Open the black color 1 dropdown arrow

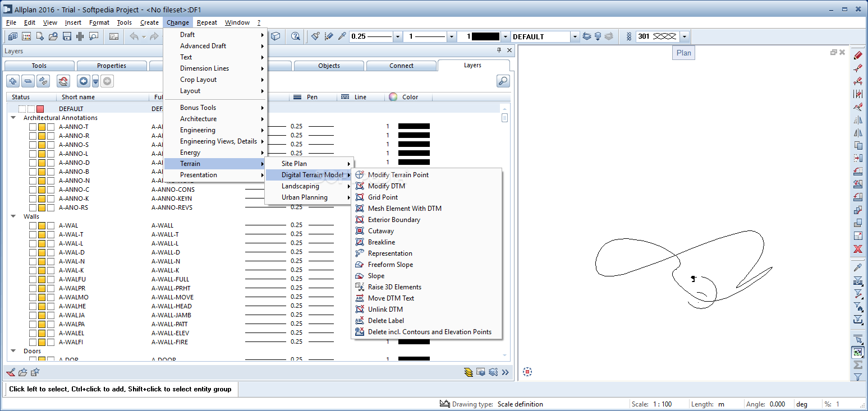506,36
